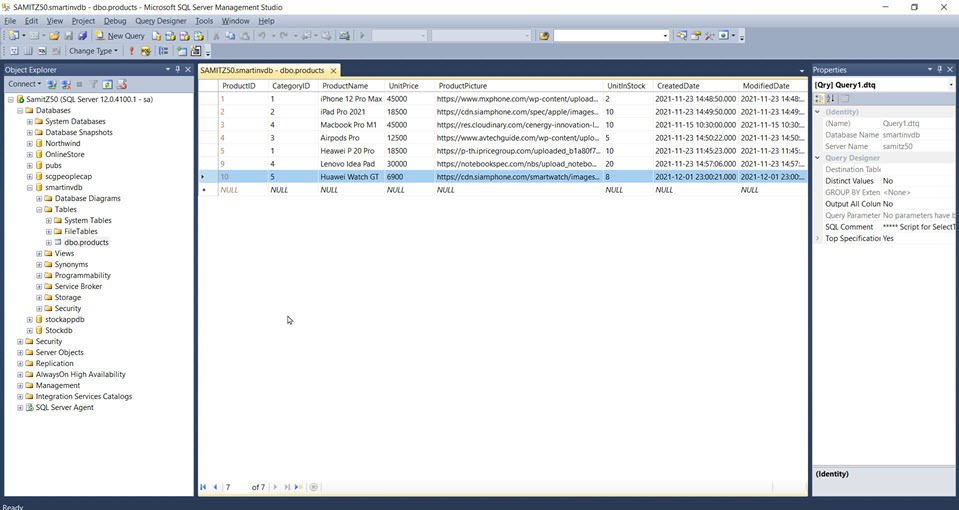Click the Macbook Pro M1 cell
Image resolution: width=959 pixels, height=510 pixels.
pyautogui.click(x=351, y=125)
